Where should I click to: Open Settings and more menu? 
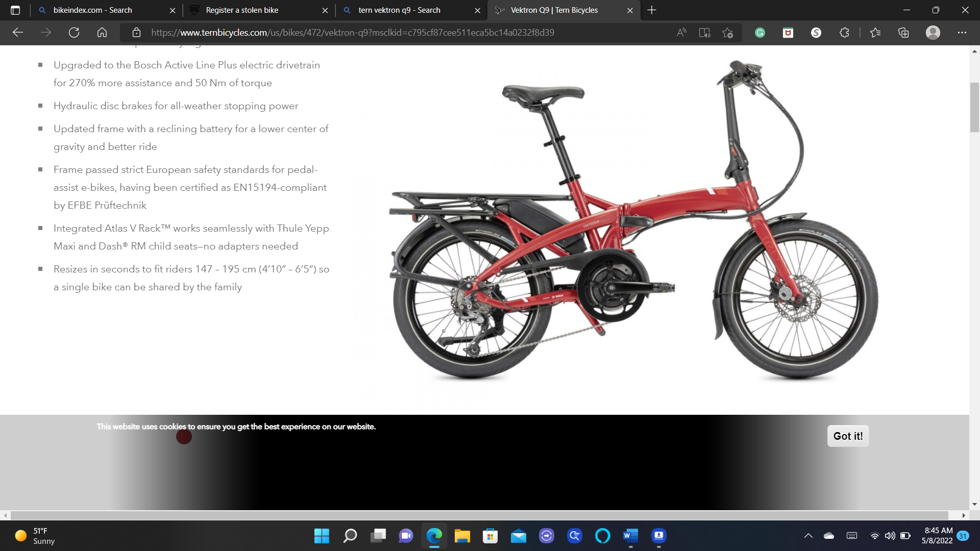tap(963, 32)
